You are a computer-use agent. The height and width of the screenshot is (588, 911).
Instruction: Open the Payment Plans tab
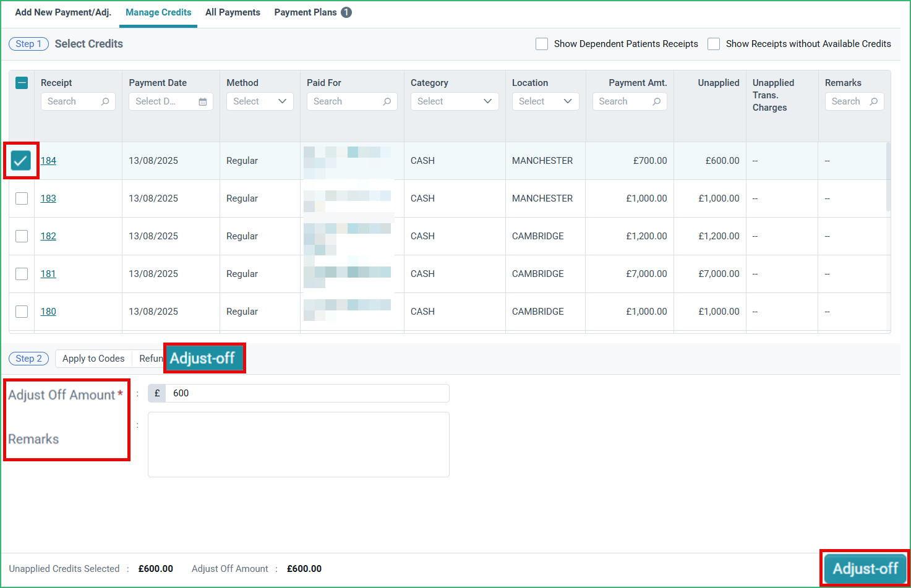pyautogui.click(x=313, y=12)
